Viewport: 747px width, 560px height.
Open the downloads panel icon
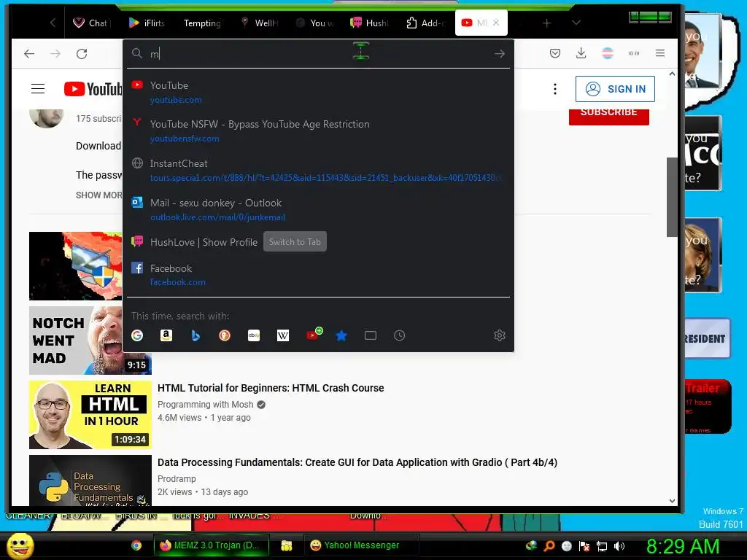tap(581, 53)
